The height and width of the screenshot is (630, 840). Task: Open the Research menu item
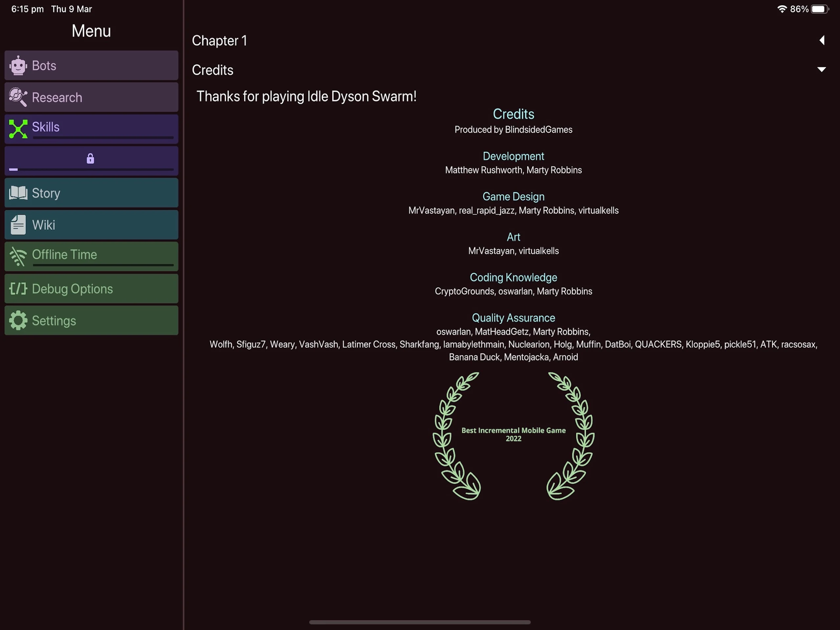point(91,97)
